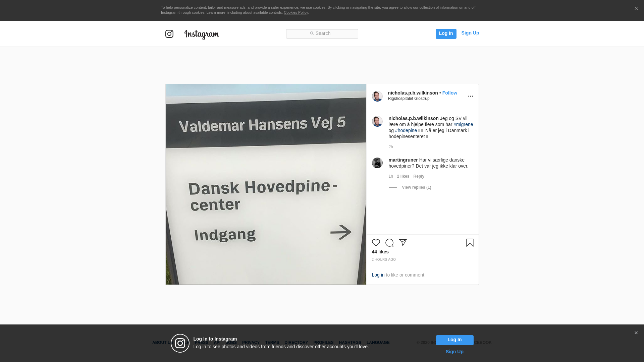Screen dimensions: 644x362
Task: Reply to martingruner's comment
Action: [x=419, y=176]
